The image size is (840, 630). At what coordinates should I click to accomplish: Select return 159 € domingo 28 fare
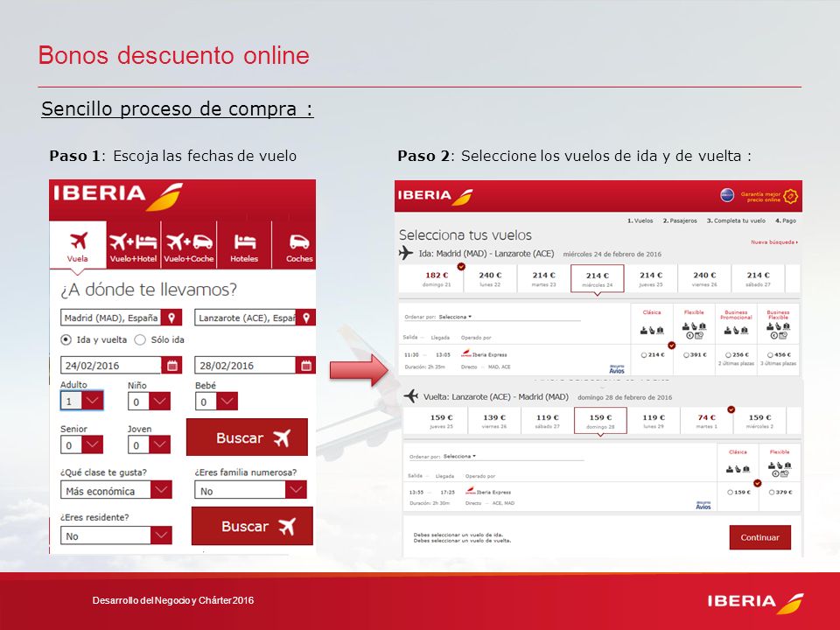[x=600, y=421]
